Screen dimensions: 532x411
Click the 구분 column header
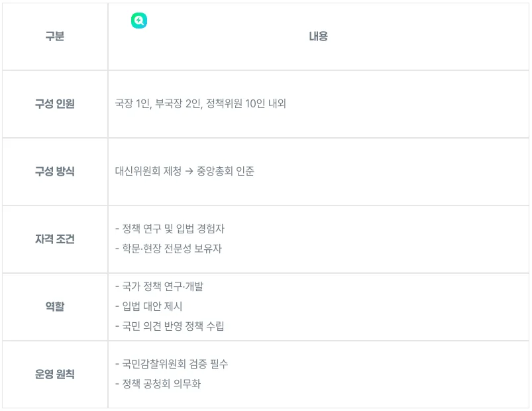tap(55, 36)
